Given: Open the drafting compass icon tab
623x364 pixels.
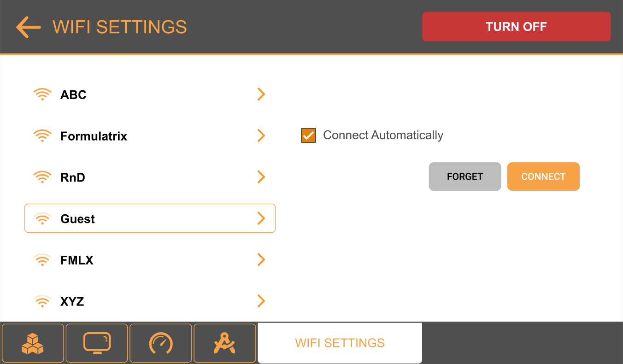Looking at the screenshot, I should (225, 343).
